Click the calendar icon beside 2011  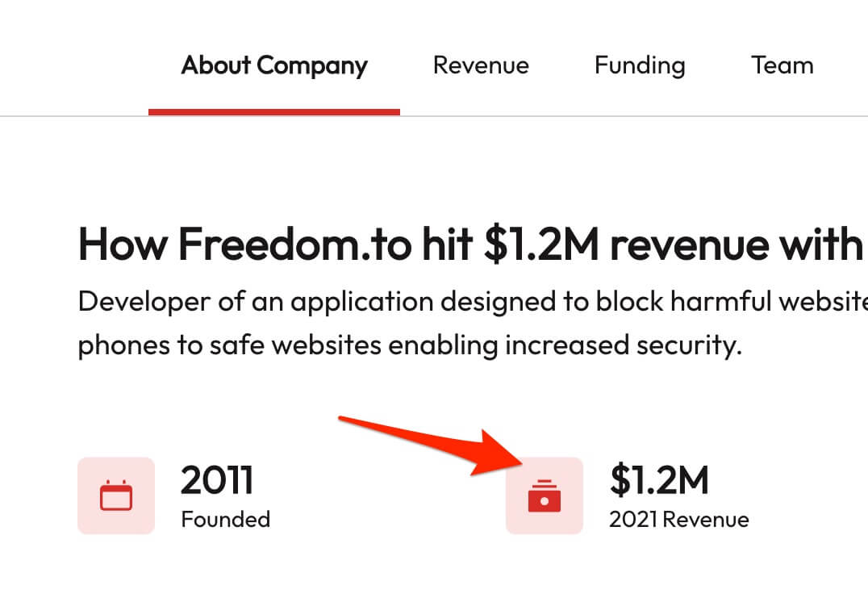coord(116,495)
